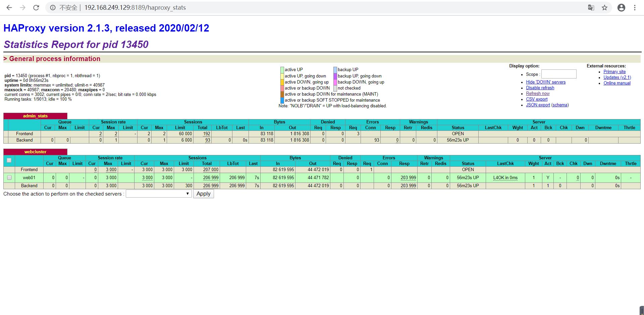Reload the haproxy_stats page
The image size is (644, 315).
pyautogui.click(x=36, y=8)
